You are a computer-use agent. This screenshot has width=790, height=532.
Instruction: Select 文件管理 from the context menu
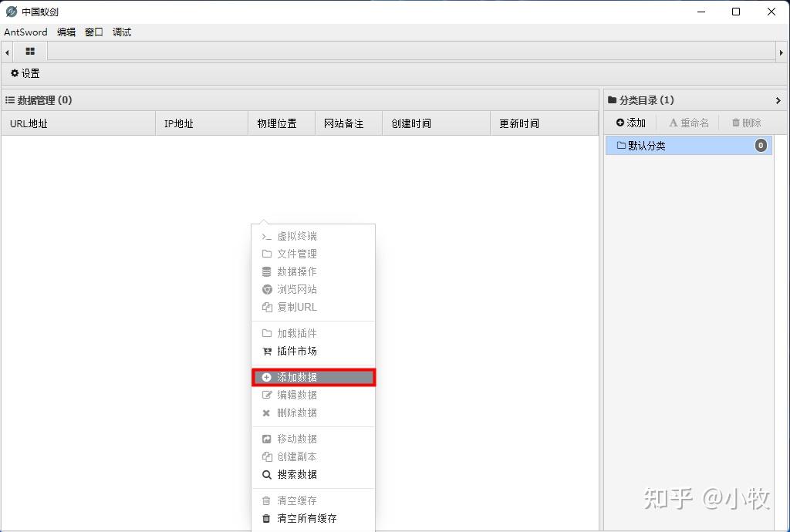click(295, 254)
